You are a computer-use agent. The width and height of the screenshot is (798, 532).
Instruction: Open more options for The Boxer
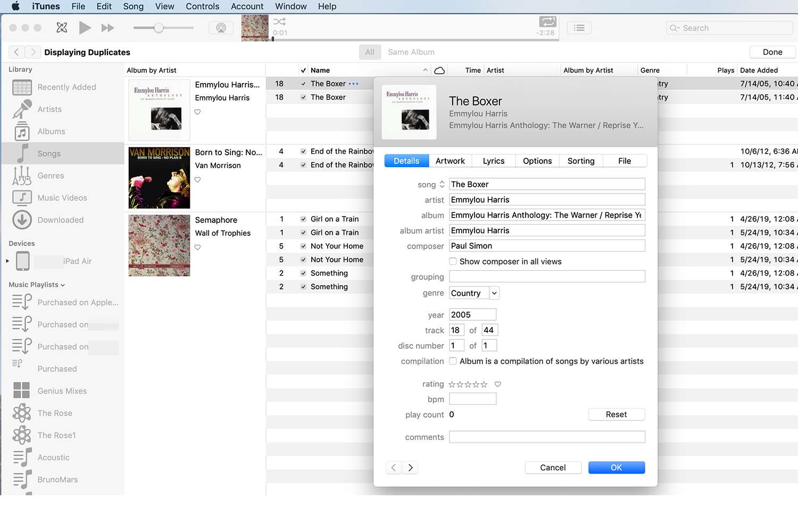(x=354, y=84)
